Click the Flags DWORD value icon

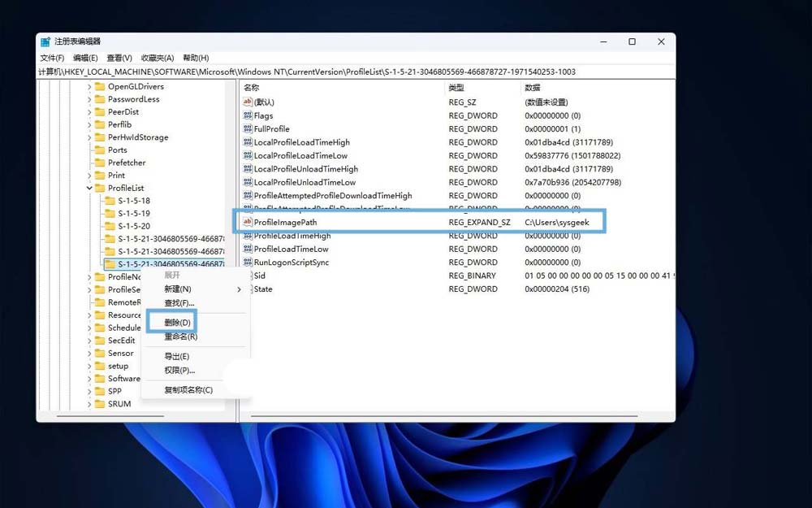248,115
